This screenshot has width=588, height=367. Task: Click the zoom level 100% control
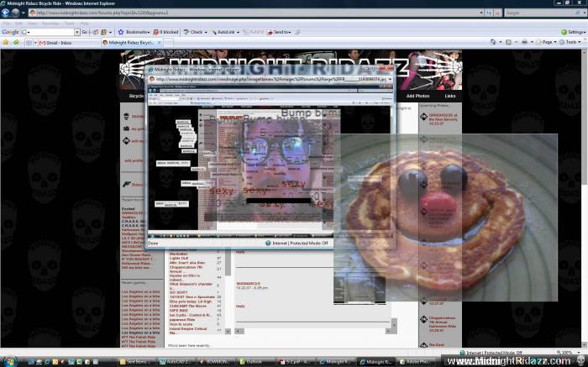(x=570, y=353)
